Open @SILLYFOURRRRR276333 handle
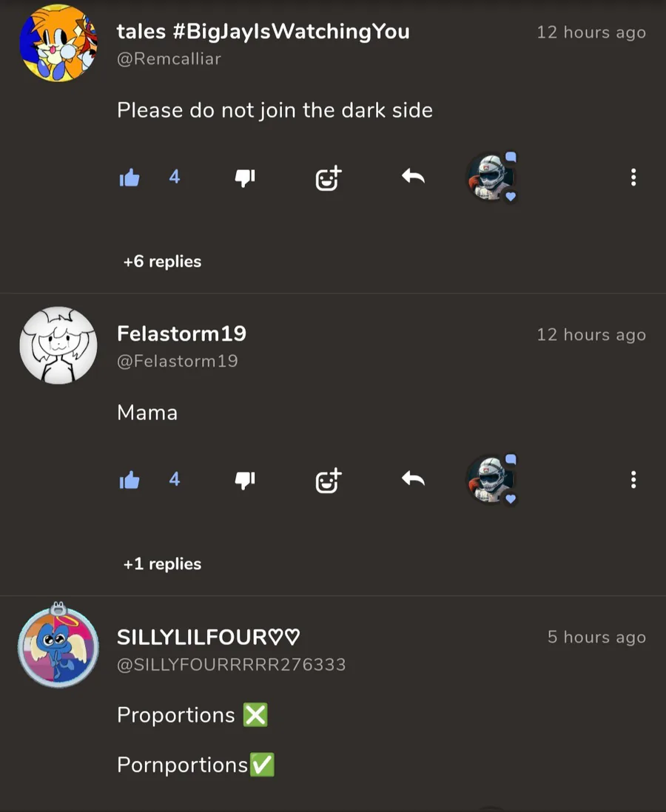Image resolution: width=666 pixels, height=812 pixels. coord(231,664)
